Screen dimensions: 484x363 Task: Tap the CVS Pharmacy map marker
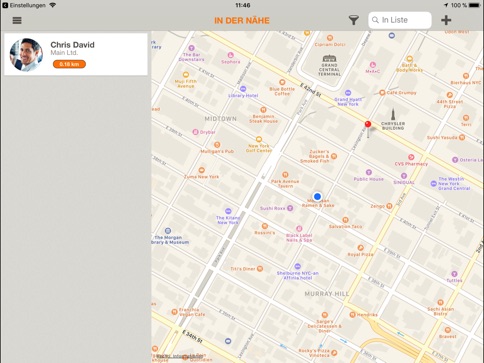[411, 157]
